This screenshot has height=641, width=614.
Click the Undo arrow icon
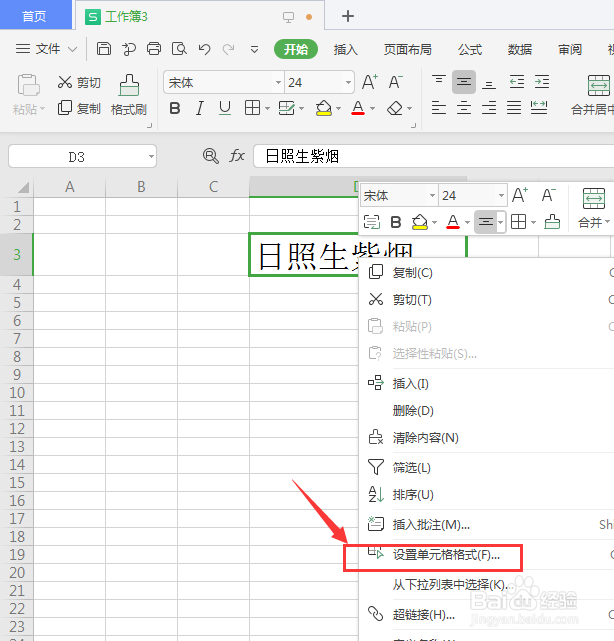click(x=204, y=49)
